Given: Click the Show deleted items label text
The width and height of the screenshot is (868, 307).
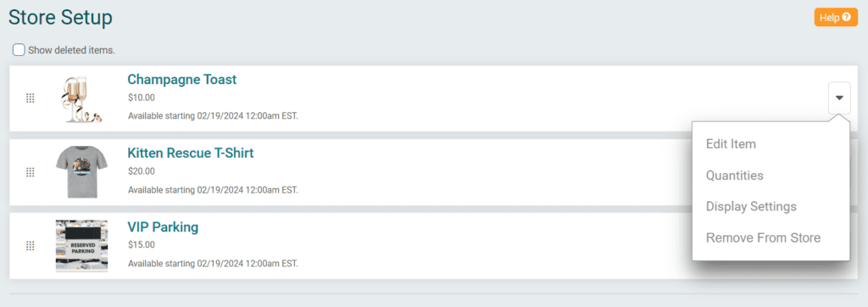Looking at the screenshot, I should (x=71, y=50).
